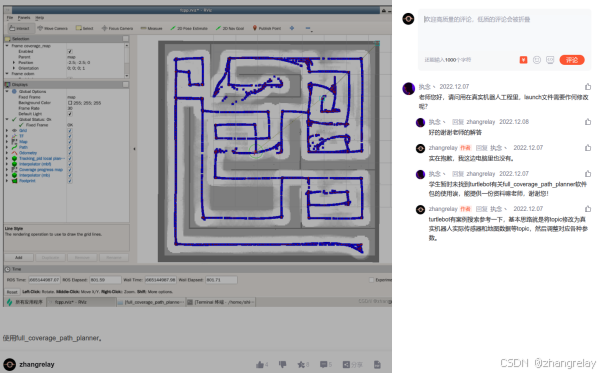This screenshot has width=602, height=374.
Task: Toggle the TF display checkbox
Action: [x=70, y=136]
